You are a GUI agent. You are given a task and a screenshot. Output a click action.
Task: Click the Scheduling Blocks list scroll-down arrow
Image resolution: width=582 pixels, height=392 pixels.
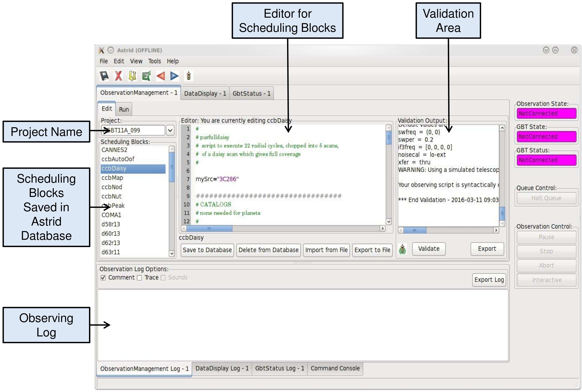pos(172,253)
